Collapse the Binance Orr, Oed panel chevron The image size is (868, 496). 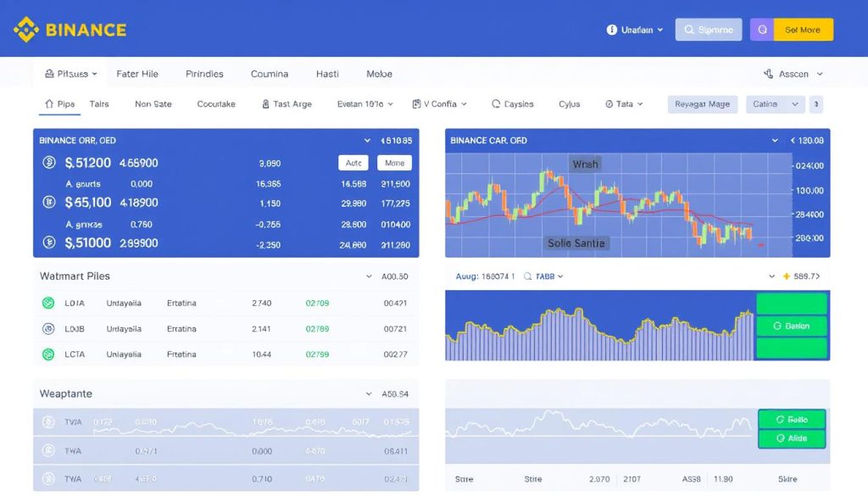coord(367,141)
